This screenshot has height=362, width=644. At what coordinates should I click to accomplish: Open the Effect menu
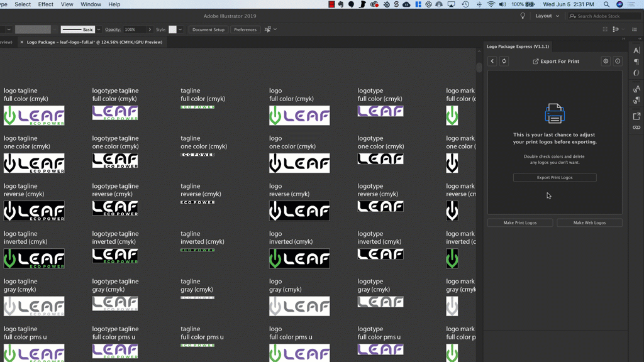coord(45,4)
